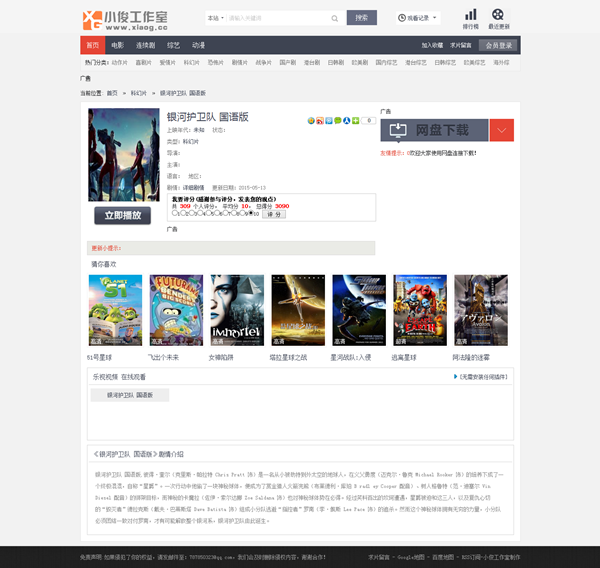Click the download tray icon in 网盘下载
The image size is (600, 568).
click(x=398, y=130)
